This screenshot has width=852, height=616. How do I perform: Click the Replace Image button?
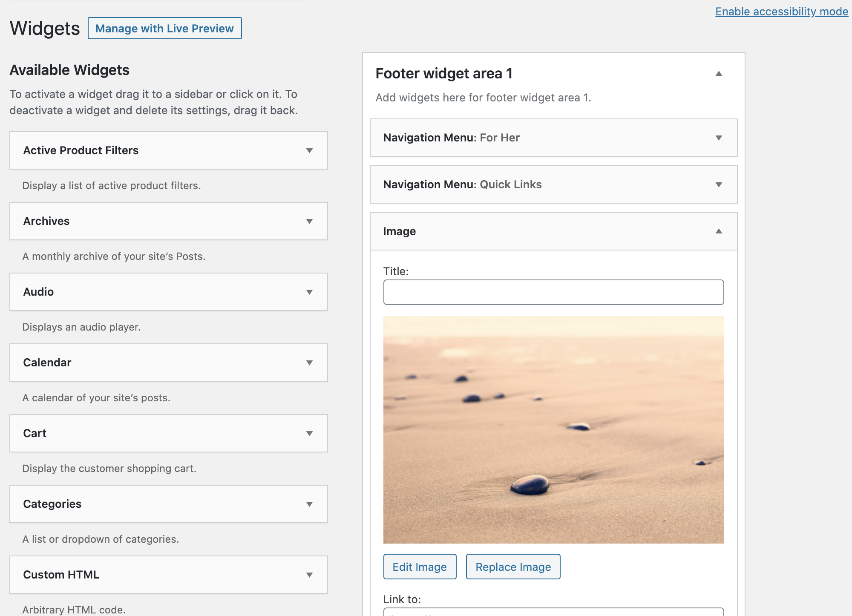513,567
